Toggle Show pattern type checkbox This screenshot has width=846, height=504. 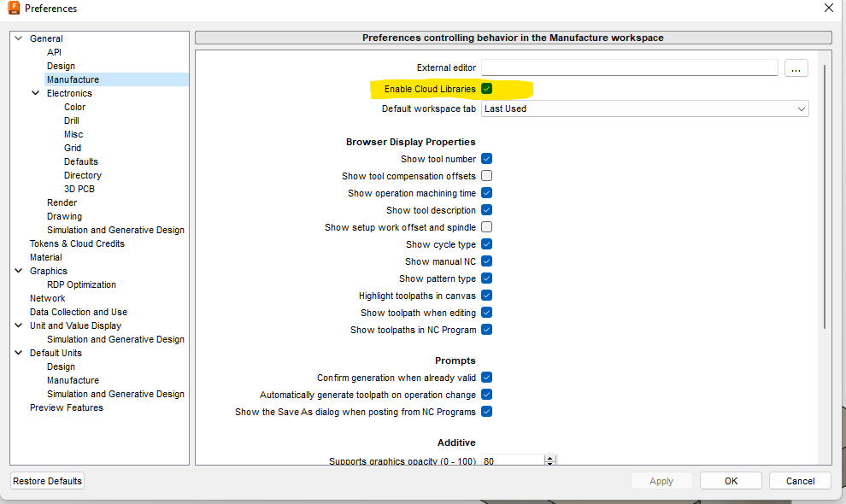tap(487, 278)
